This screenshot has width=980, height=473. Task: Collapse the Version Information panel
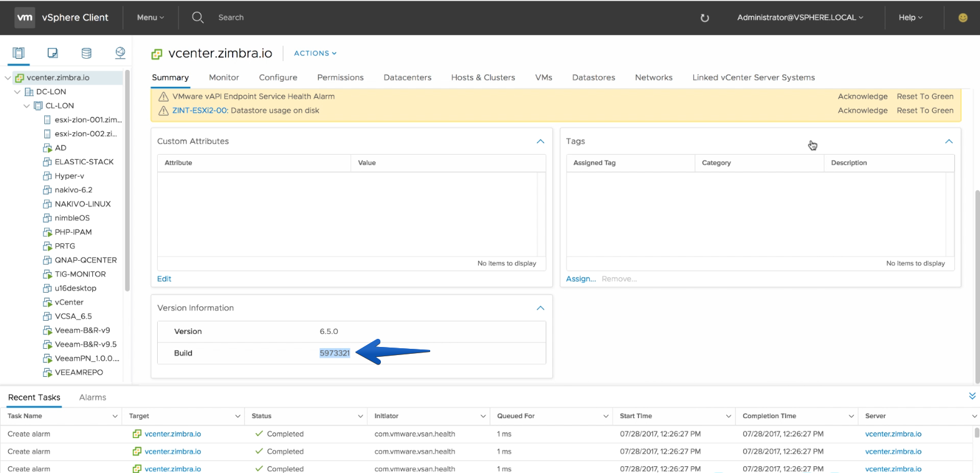[x=540, y=308]
